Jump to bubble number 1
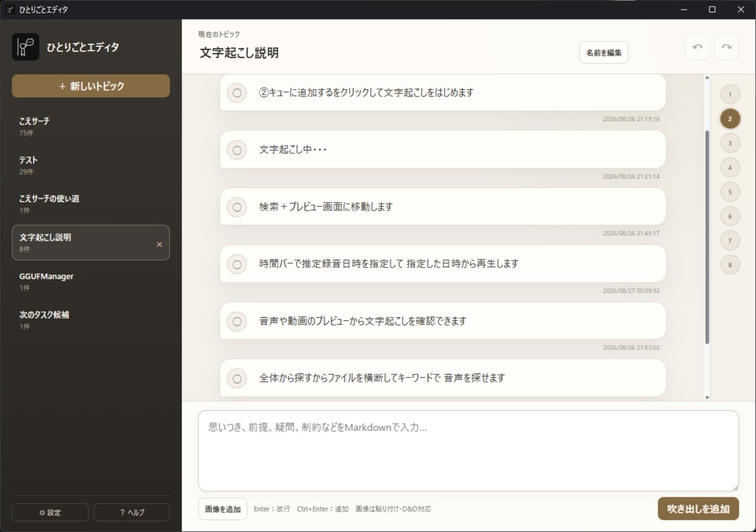 tap(730, 94)
